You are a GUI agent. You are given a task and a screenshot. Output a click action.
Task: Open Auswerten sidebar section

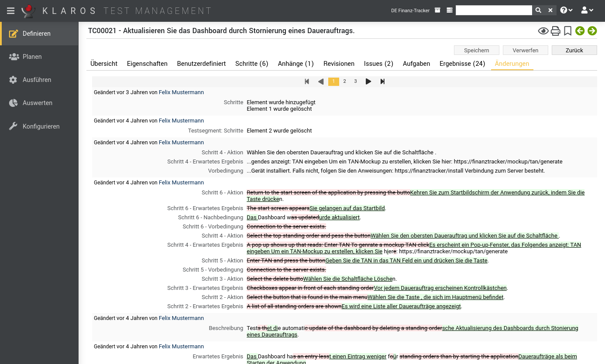click(x=39, y=103)
